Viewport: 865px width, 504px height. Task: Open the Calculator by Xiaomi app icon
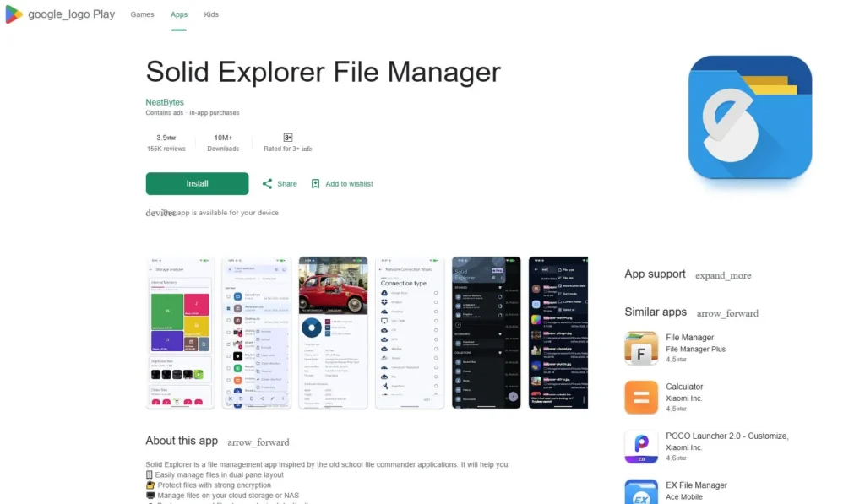640,397
